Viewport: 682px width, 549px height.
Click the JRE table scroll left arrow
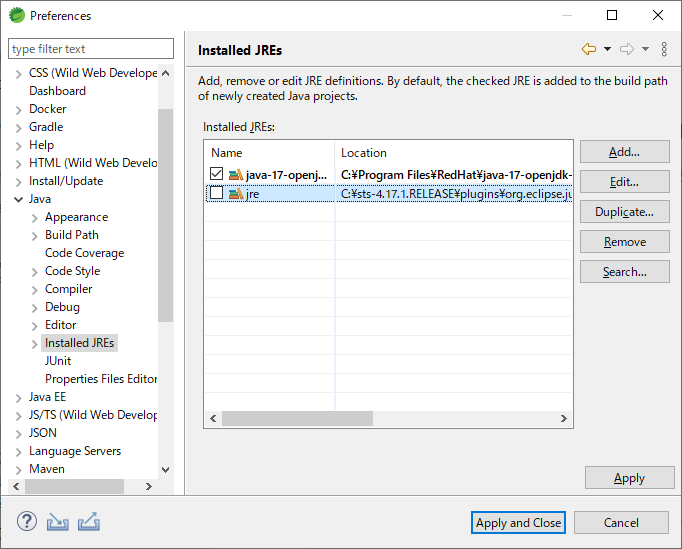click(x=213, y=418)
